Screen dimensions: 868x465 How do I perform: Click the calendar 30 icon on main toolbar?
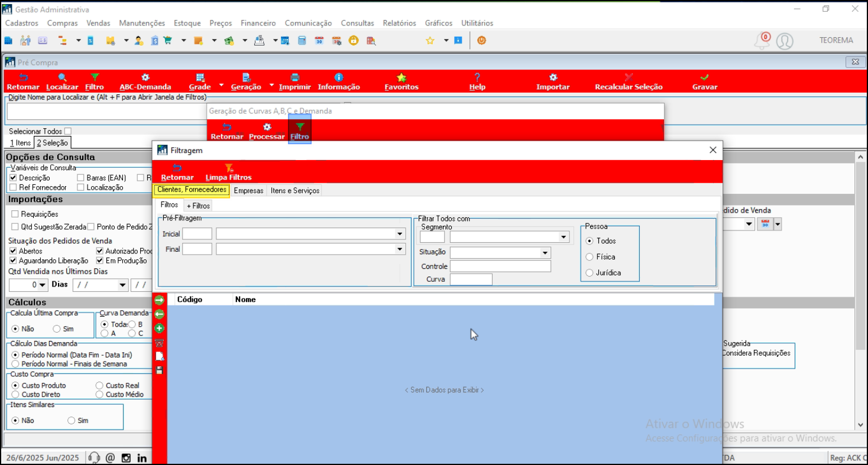(x=319, y=41)
